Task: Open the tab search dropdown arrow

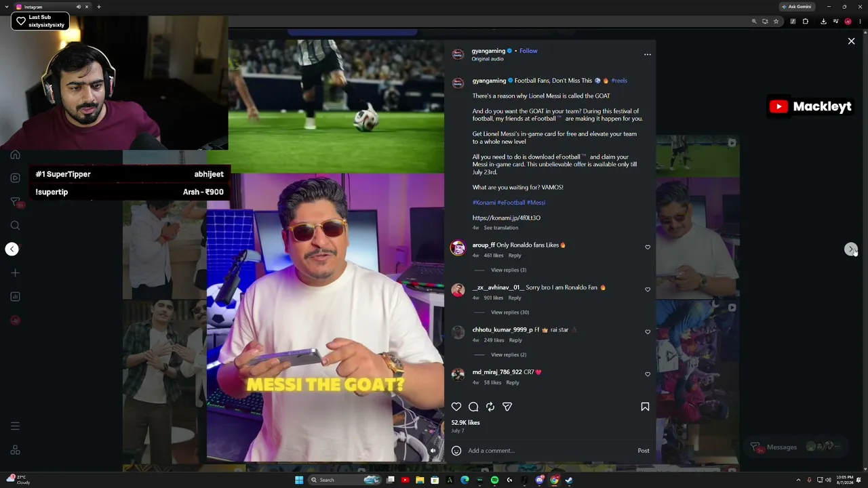Action: click(6, 7)
